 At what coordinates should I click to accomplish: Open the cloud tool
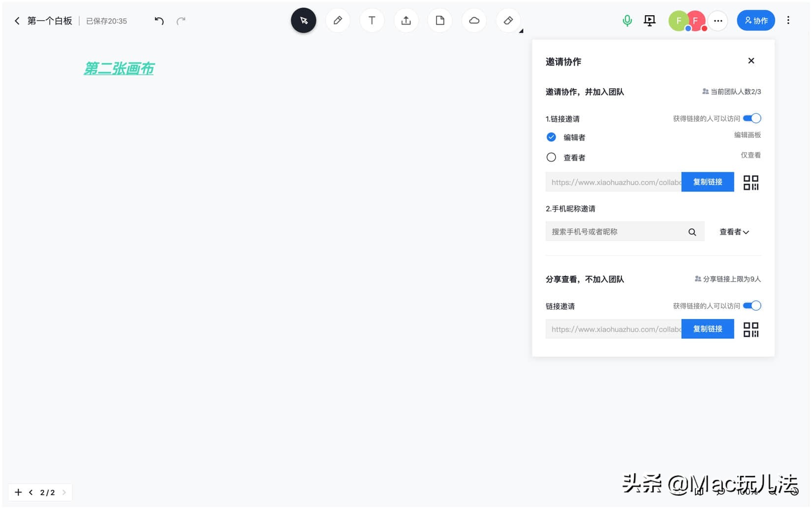pyautogui.click(x=474, y=21)
